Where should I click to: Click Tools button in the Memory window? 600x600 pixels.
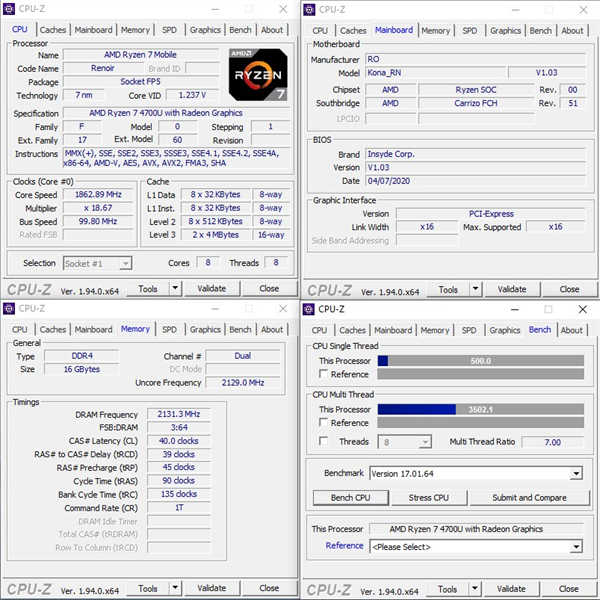148,588
